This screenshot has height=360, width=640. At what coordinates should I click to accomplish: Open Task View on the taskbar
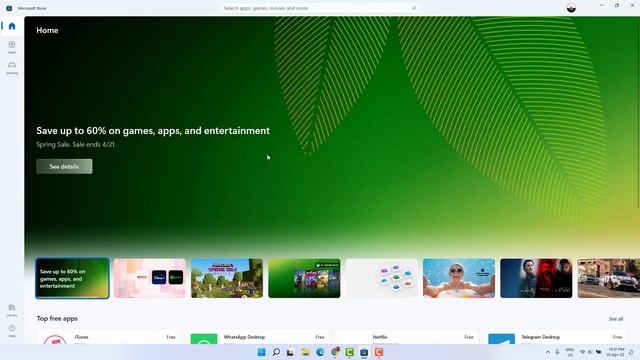click(290, 352)
